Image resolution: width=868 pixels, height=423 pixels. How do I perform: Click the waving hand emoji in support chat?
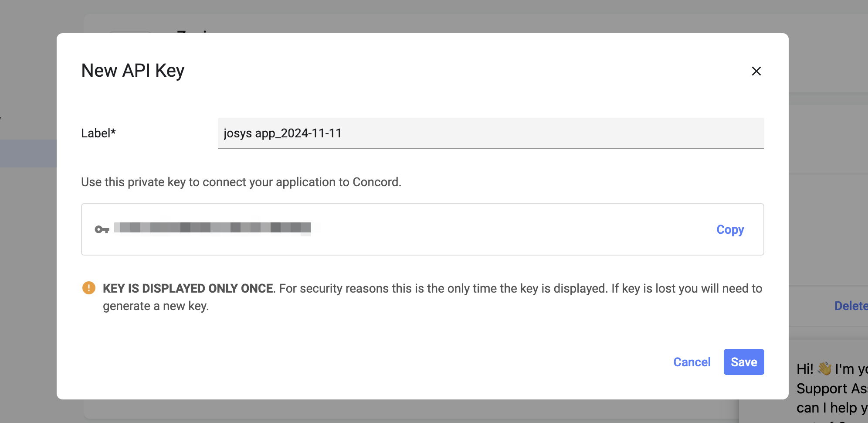click(x=824, y=368)
